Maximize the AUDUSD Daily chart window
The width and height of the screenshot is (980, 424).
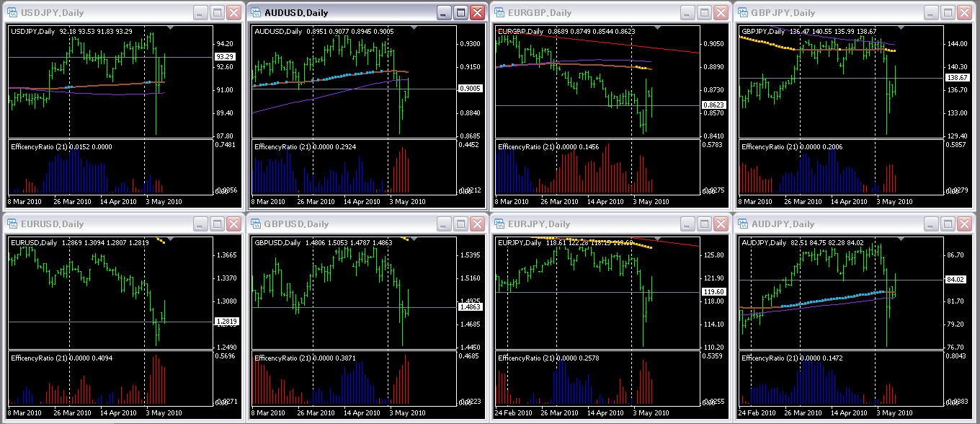click(x=460, y=13)
